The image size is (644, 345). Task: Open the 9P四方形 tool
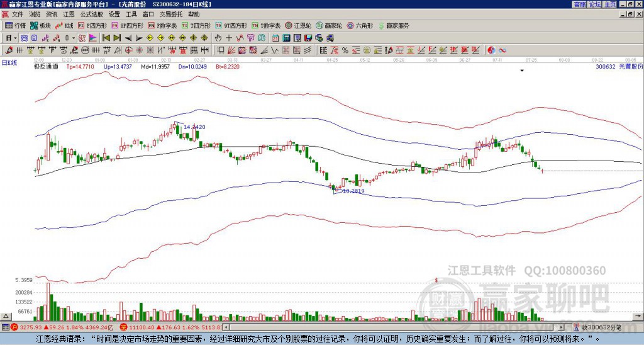128,25
